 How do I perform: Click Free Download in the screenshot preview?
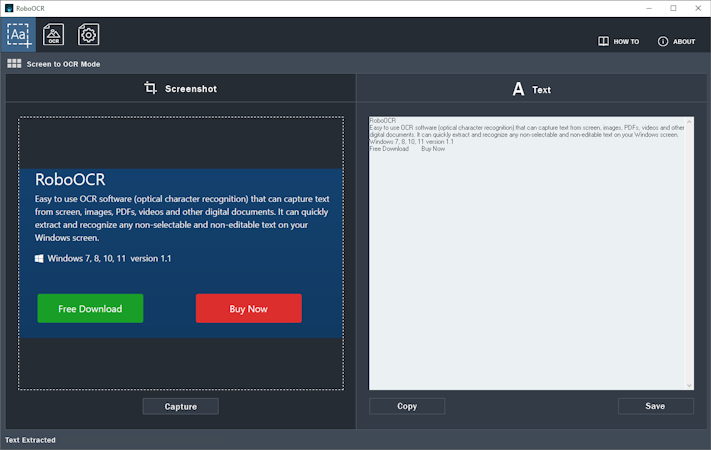click(90, 308)
